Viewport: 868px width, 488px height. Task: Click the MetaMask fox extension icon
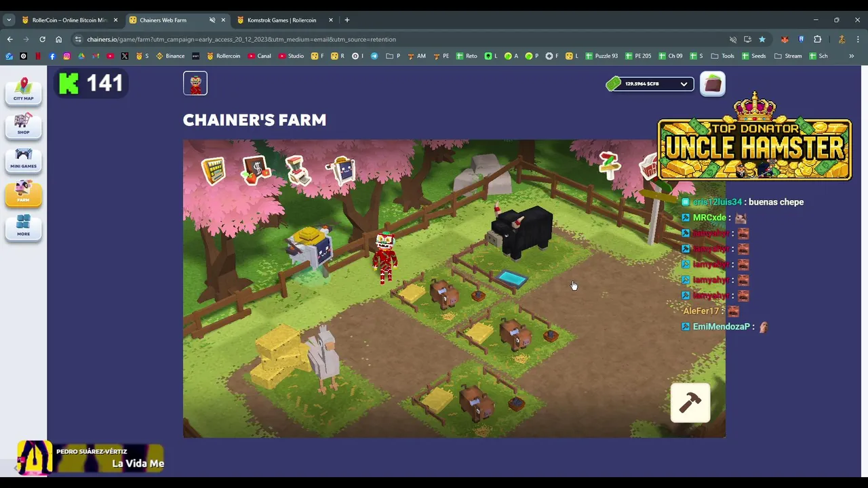coord(785,39)
